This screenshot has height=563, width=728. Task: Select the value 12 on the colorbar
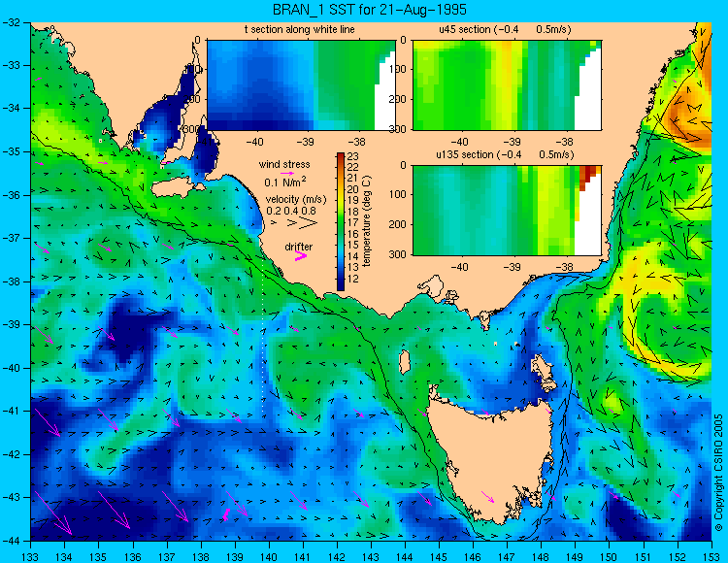[x=353, y=279]
